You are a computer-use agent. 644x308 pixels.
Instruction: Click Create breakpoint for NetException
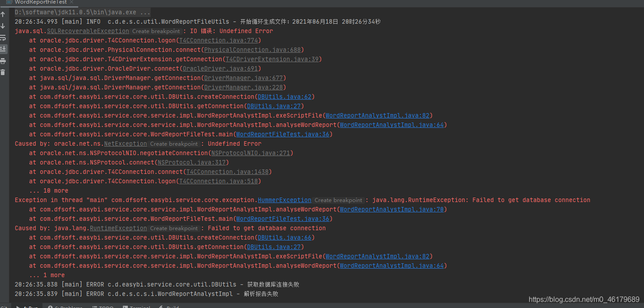pos(174,143)
